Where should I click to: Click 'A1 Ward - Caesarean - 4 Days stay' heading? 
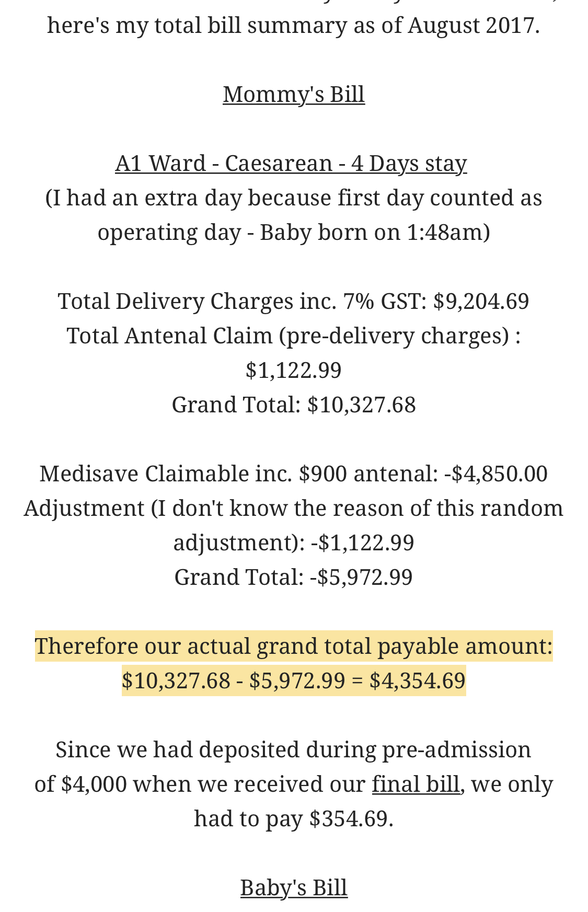pyautogui.click(x=291, y=164)
